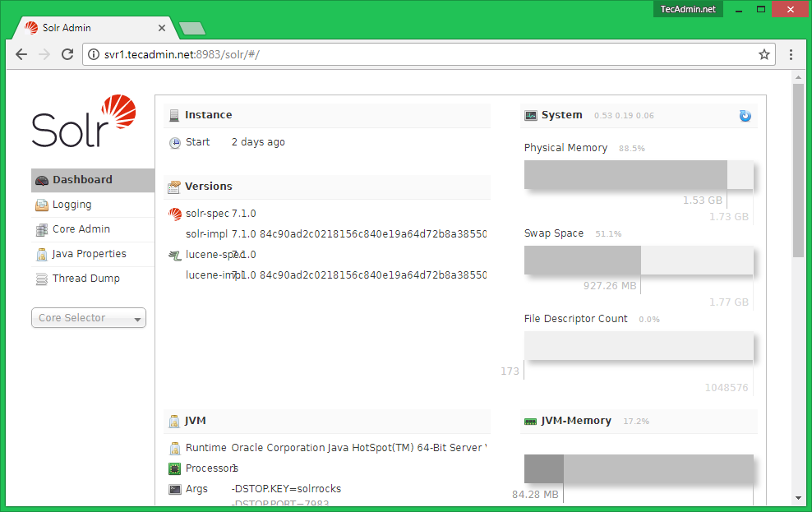Click the Swap Space usage bar
The image size is (812, 512).
click(x=639, y=260)
